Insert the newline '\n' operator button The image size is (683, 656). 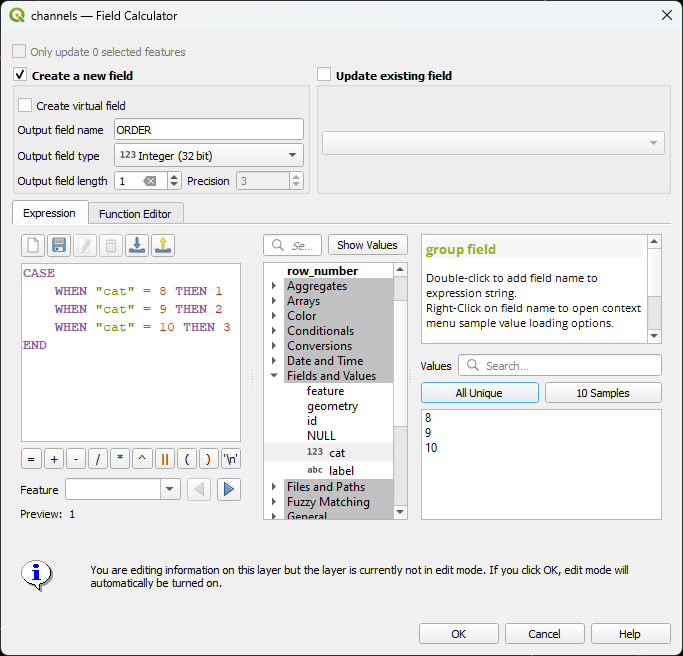tap(230, 459)
